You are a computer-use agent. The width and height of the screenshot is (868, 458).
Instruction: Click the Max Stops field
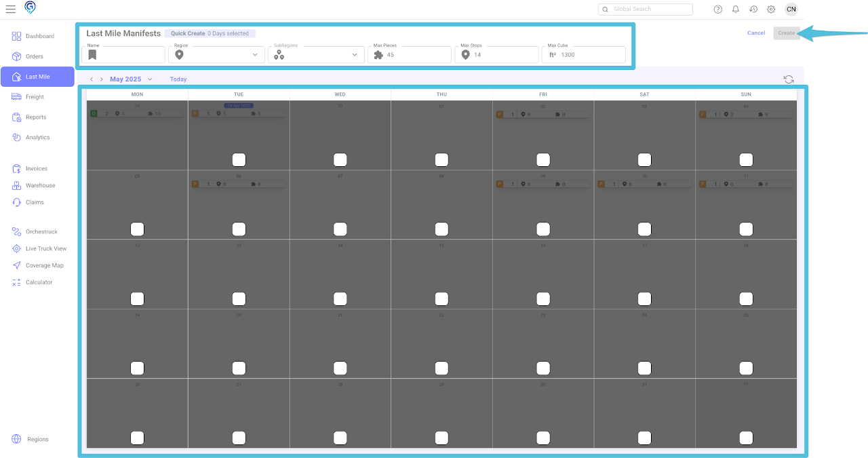tap(496, 55)
